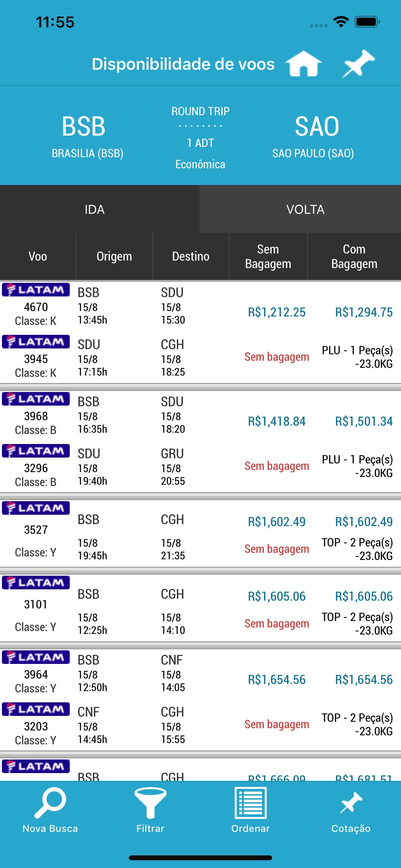
Task: Tap the Sem Bagagem column header
Action: [x=268, y=256]
